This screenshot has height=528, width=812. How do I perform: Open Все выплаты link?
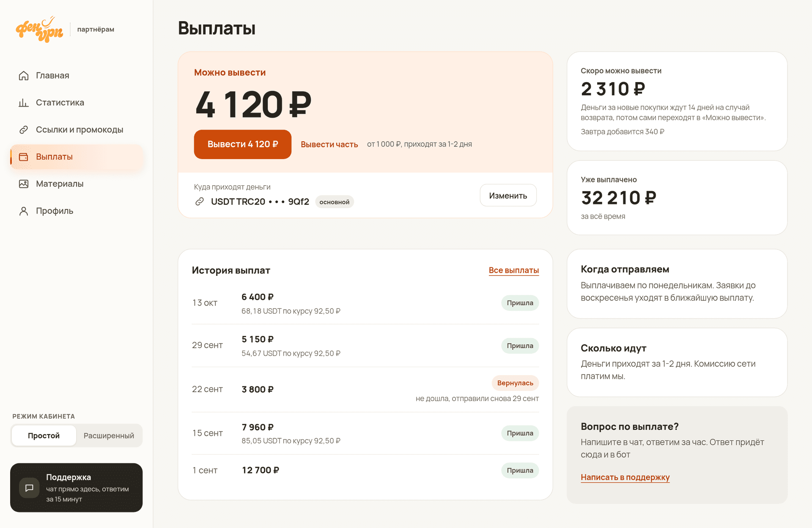[514, 270]
